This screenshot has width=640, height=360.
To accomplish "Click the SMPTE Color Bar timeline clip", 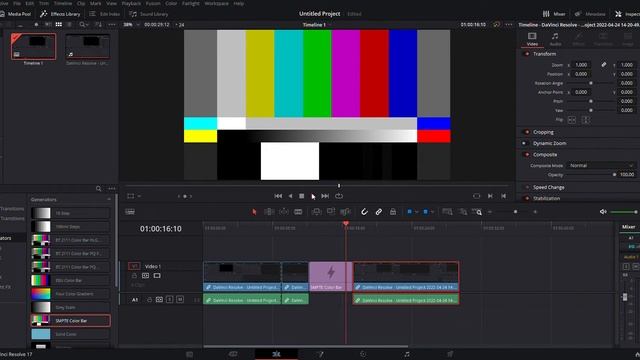I will (x=331, y=276).
